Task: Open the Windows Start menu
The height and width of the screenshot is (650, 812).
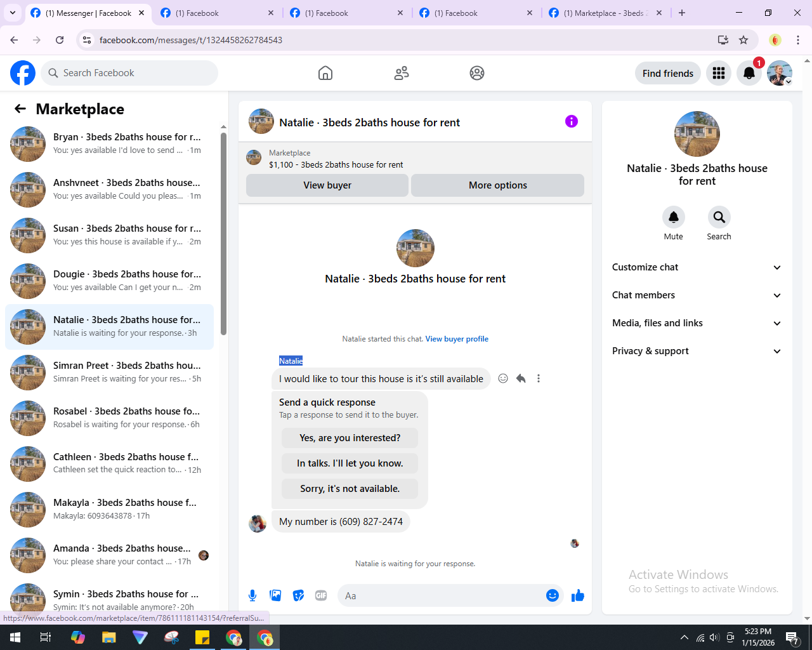Action: [x=15, y=637]
